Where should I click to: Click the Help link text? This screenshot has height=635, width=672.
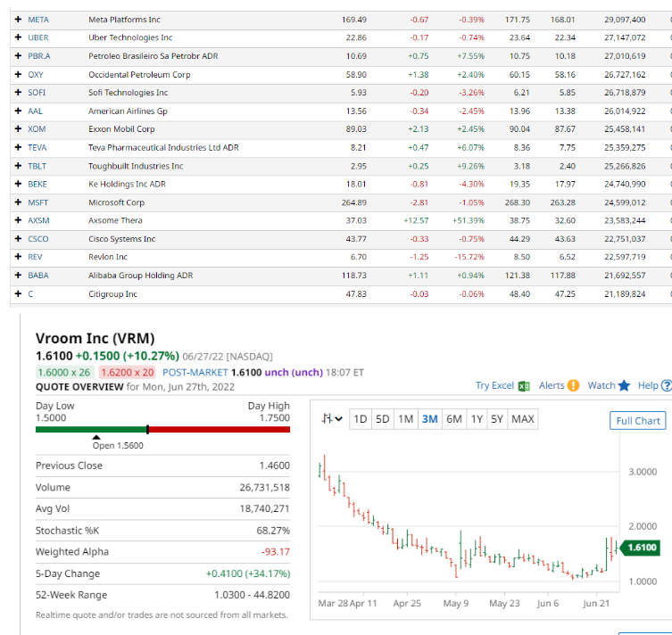point(648,385)
